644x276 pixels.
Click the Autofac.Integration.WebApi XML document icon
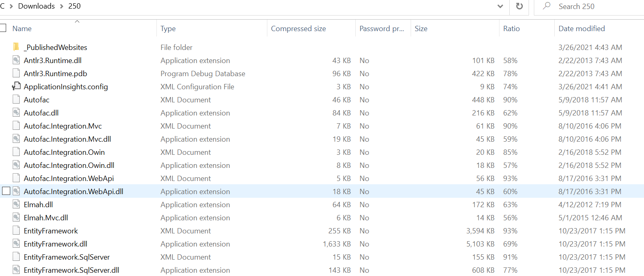click(x=16, y=178)
